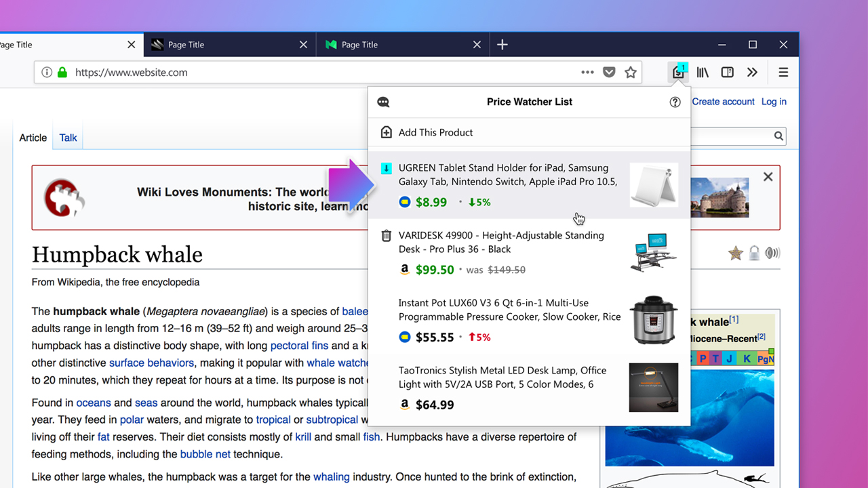The image size is (868, 488).
Task: Switch to the second Page Title tab
Action: [x=230, y=45]
